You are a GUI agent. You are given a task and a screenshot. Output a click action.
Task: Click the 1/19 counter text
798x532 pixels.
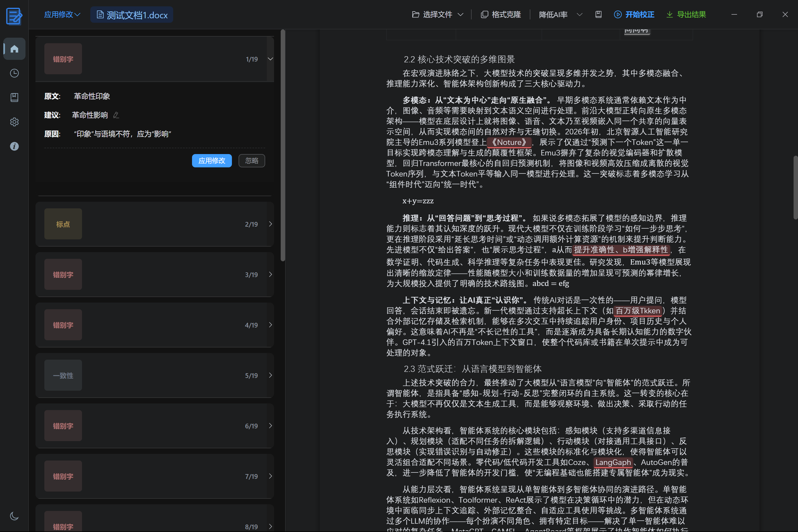pos(252,59)
